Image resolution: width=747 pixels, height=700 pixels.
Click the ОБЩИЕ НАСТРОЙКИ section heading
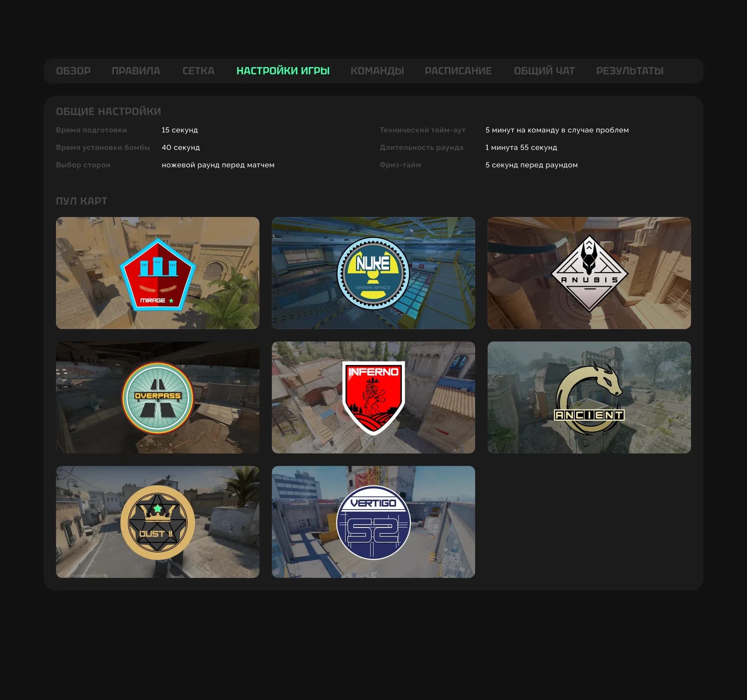(108, 111)
